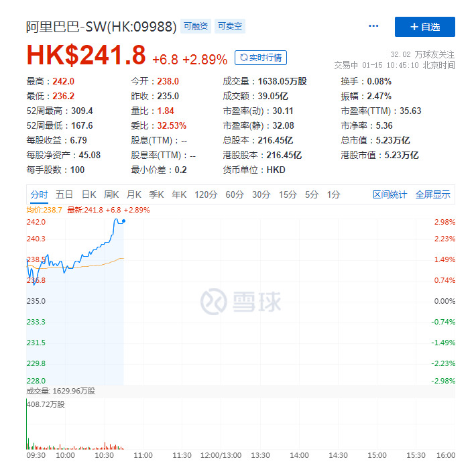The image size is (474, 476).
Task: Switch to the 周K chart tab
Action: tap(111, 194)
